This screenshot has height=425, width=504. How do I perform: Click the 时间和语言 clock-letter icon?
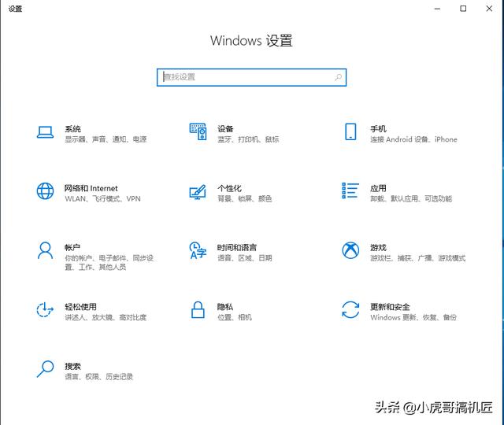pyautogui.click(x=198, y=250)
